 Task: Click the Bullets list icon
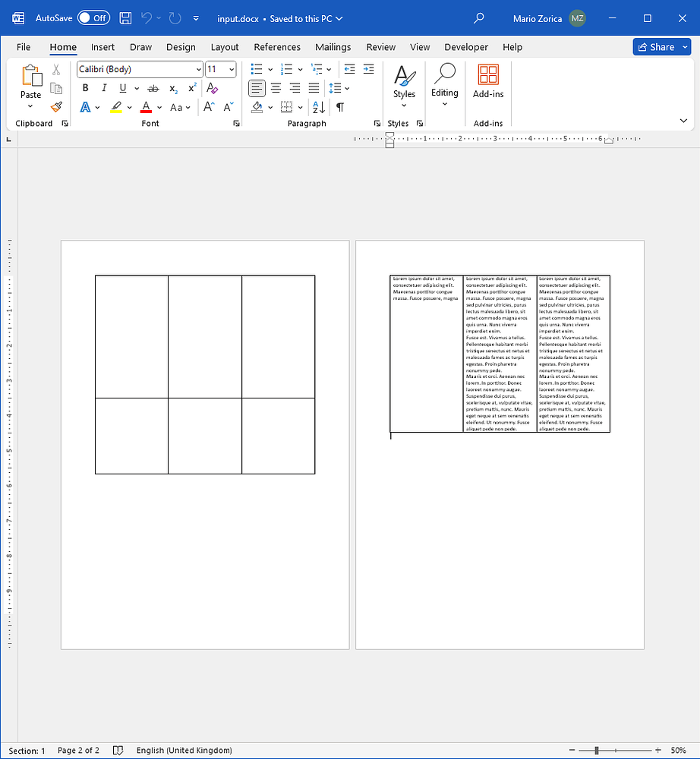256,69
